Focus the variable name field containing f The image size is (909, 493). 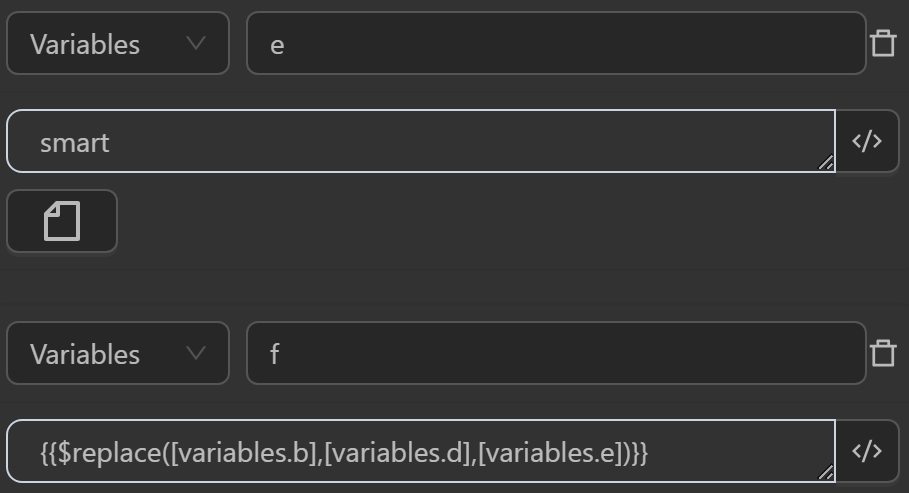[555, 354]
